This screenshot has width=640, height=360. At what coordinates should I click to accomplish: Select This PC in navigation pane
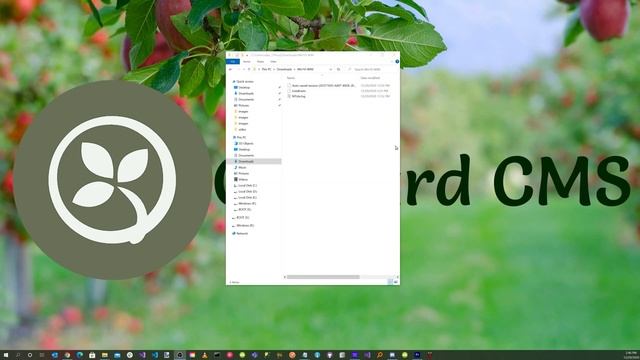pos(241,138)
